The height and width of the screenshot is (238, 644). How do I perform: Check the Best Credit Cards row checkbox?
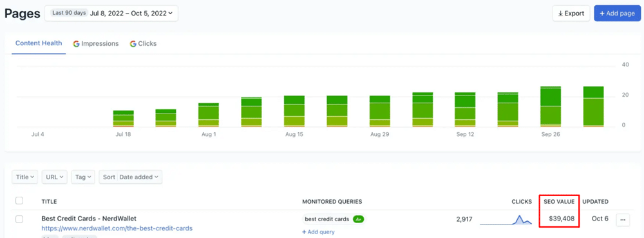19,219
